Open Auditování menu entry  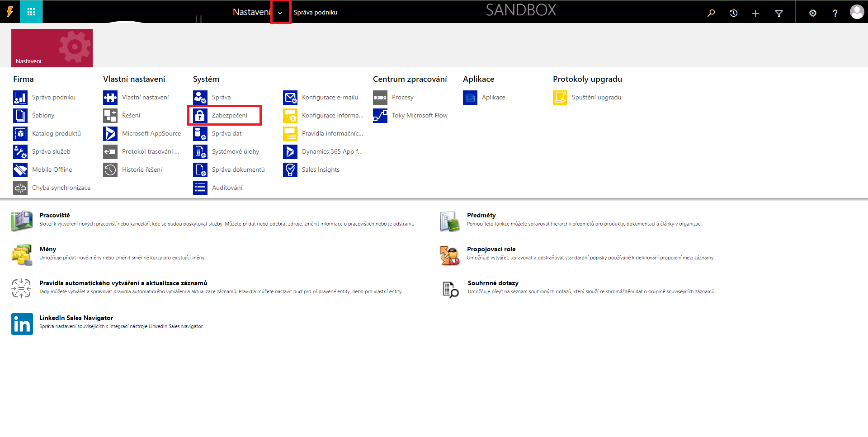point(227,188)
